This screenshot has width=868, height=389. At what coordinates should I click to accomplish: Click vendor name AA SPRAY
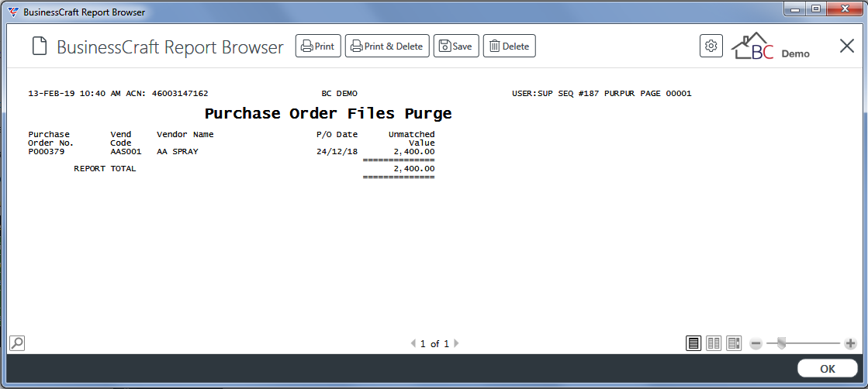(177, 152)
